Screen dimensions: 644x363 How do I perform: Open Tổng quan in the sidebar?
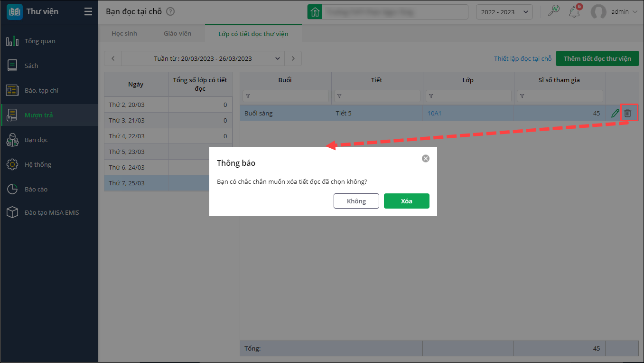click(49, 41)
